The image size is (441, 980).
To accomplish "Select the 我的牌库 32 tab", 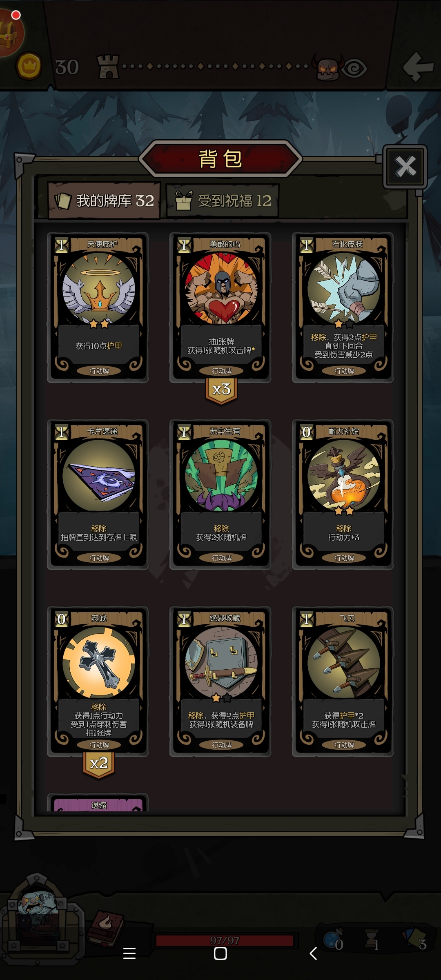I will tap(104, 200).
